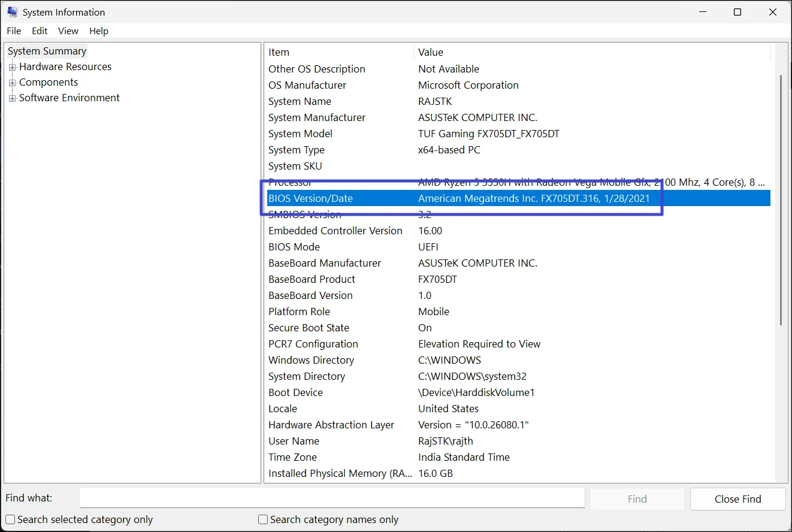Click the 'C:\WINDOWS\system32' value
This screenshot has width=792, height=532.
pyautogui.click(x=473, y=376)
